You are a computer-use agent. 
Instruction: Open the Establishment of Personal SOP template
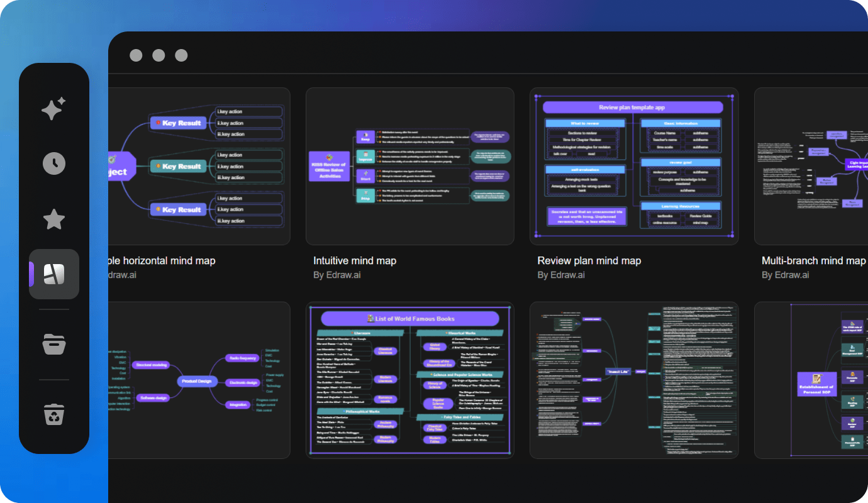811,380
